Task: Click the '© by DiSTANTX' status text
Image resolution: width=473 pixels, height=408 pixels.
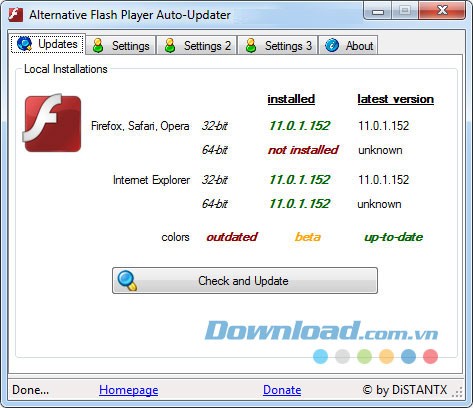Action: pos(405,390)
